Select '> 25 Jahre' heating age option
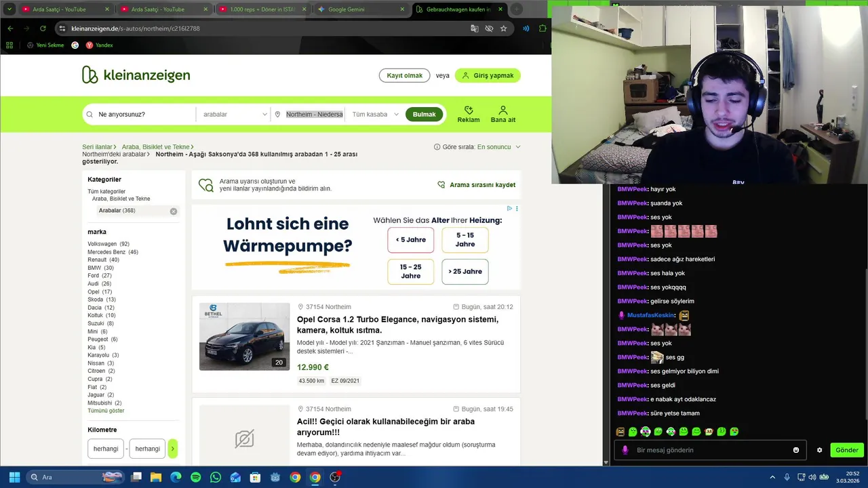The image size is (868, 488). pyautogui.click(x=465, y=271)
